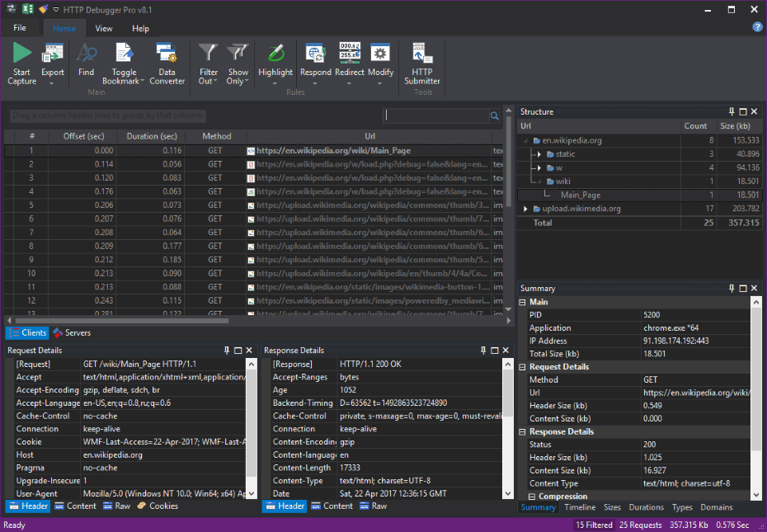Collapse the Request Details section in Summary
The image size is (767, 532).
pyautogui.click(x=522, y=367)
